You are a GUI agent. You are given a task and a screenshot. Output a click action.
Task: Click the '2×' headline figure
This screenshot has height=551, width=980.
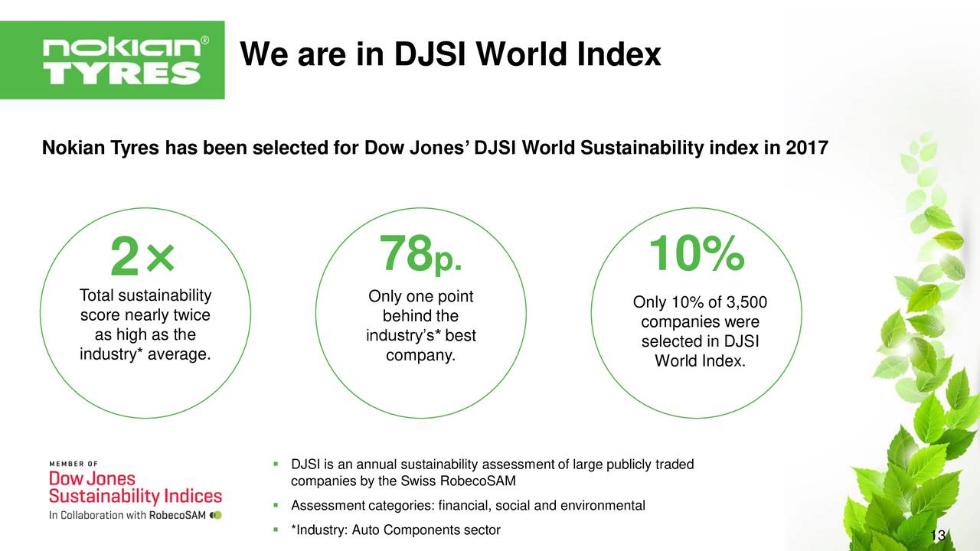coord(143,256)
